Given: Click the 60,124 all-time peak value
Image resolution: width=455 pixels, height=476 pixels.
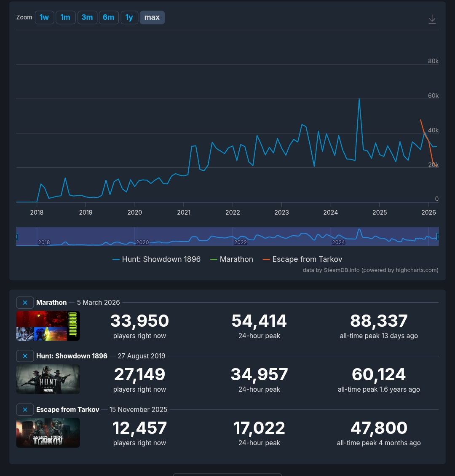Looking at the screenshot, I should (379, 374).
